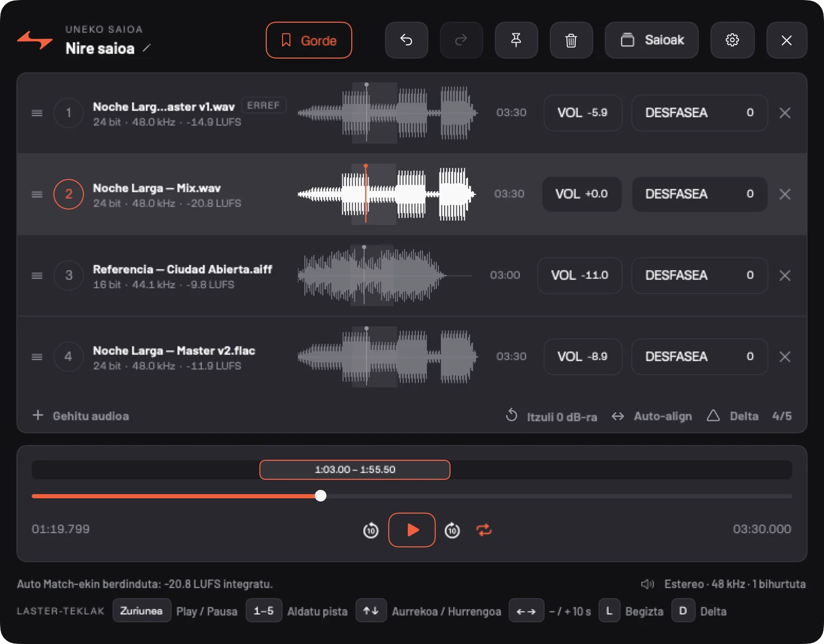The image size is (824, 644).
Task: Select track number 3
Action: tap(69, 276)
